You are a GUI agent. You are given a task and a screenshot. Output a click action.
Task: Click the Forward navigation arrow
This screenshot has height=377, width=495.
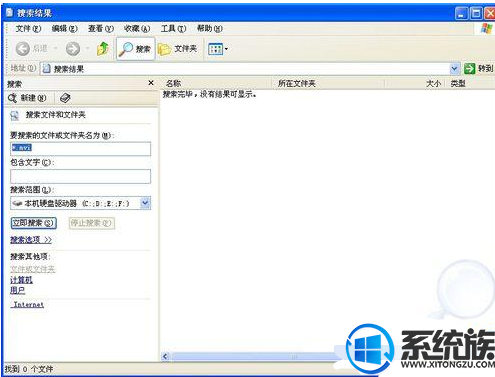coord(72,49)
